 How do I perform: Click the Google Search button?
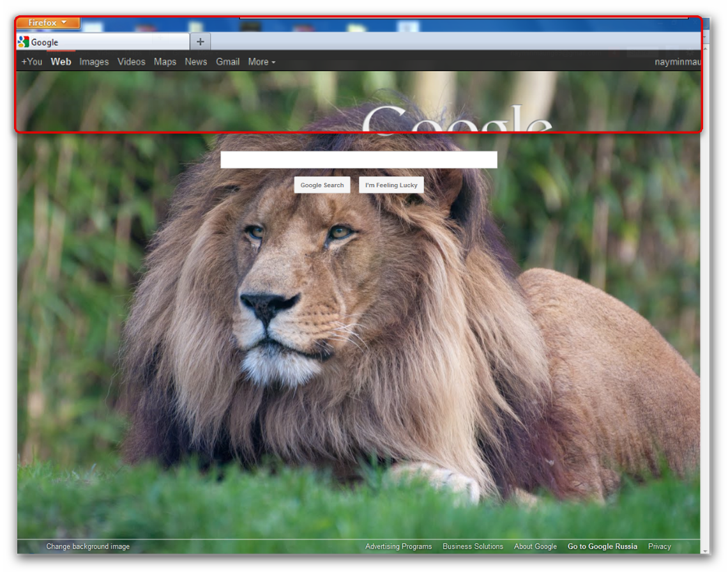[x=322, y=185]
